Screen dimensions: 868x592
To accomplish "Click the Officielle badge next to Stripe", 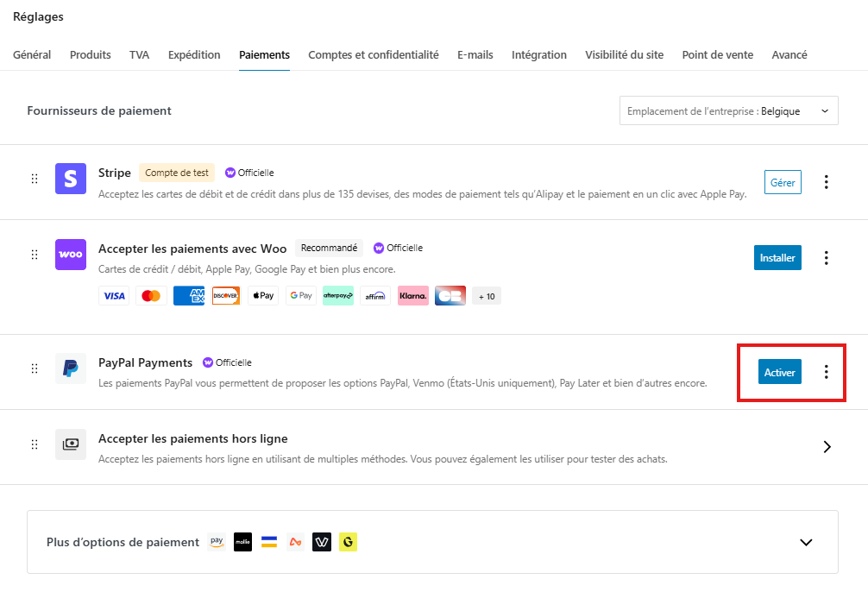I will [x=249, y=173].
